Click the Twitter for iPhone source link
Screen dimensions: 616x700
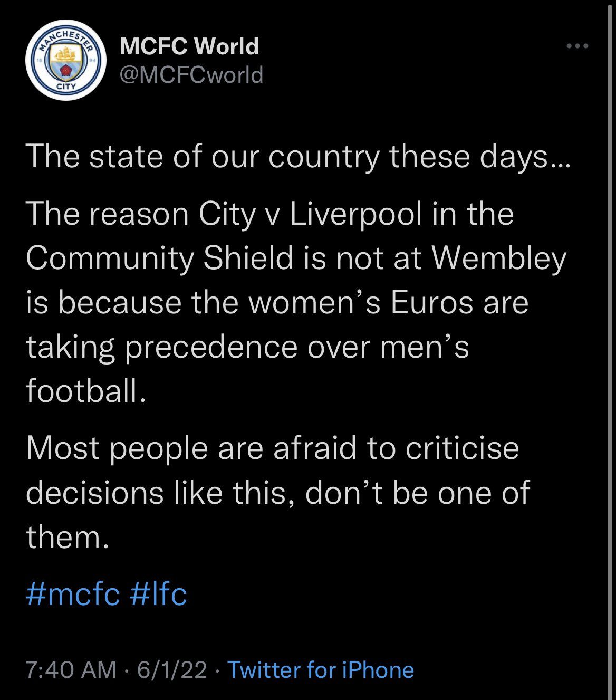[321, 670]
